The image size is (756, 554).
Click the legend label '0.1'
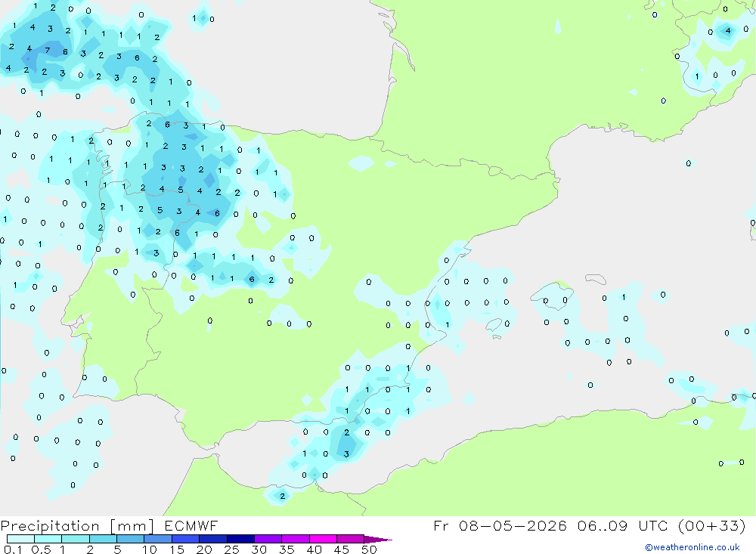pyautogui.click(x=13, y=549)
